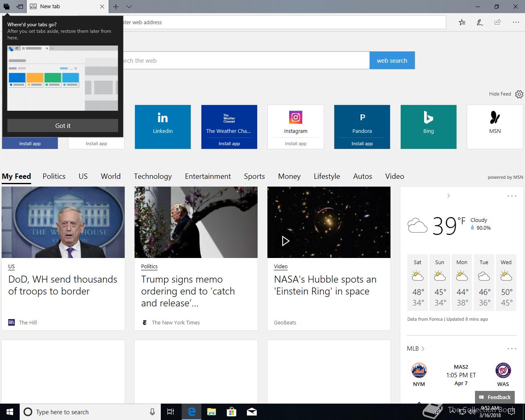Click in the web address bar
Viewport: 525px width, 420px height.
click(284, 22)
